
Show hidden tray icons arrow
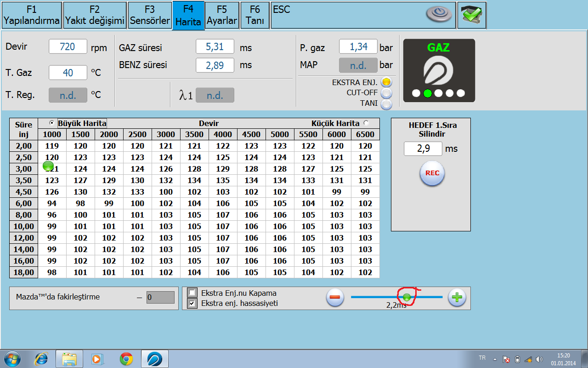pos(495,359)
